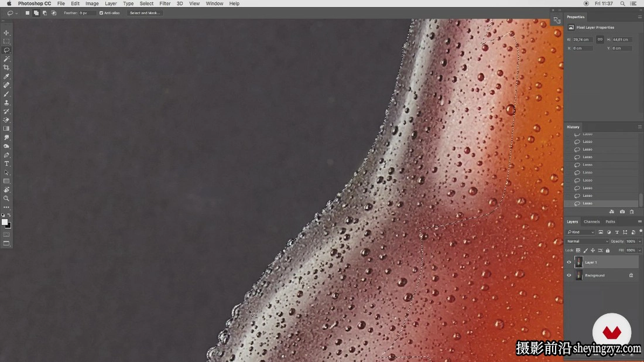Toggle Quick Mask mode
Viewport: 644px width, 362px height.
[6, 235]
